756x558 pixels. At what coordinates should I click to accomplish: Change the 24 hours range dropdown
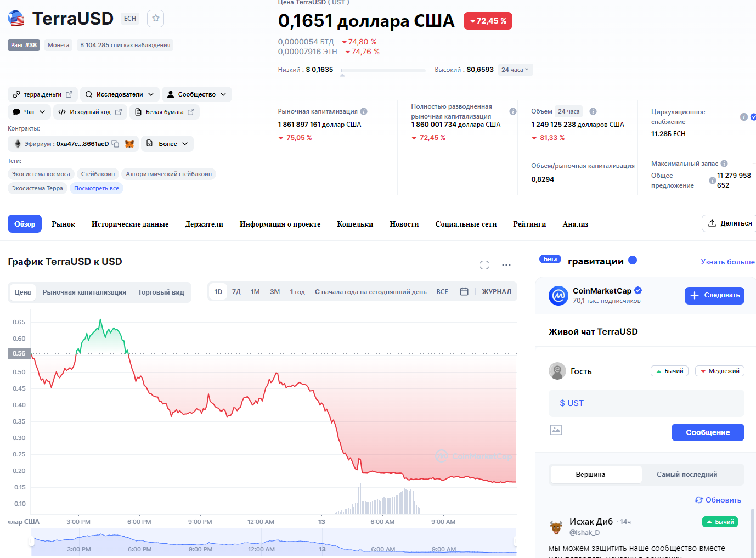click(x=515, y=70)
